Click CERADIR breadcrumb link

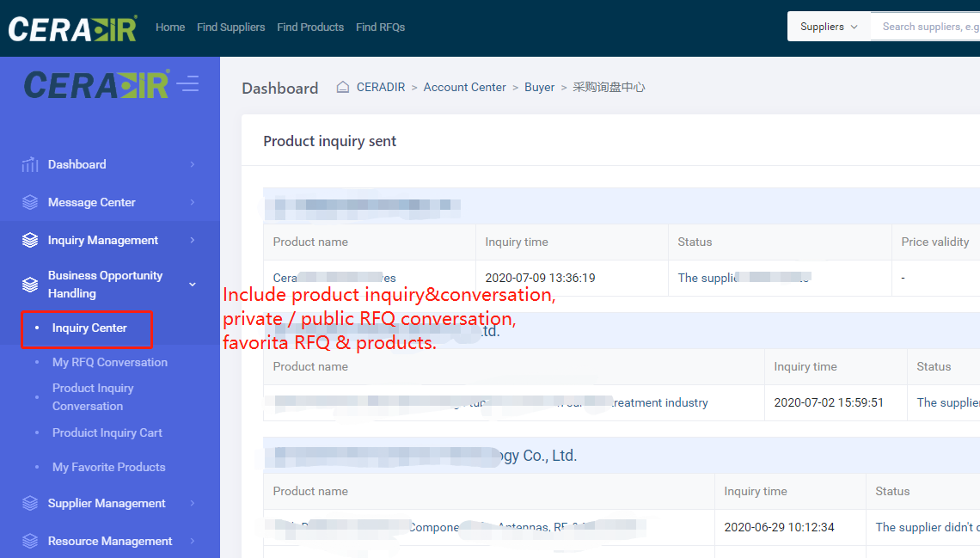coord(381,87)
